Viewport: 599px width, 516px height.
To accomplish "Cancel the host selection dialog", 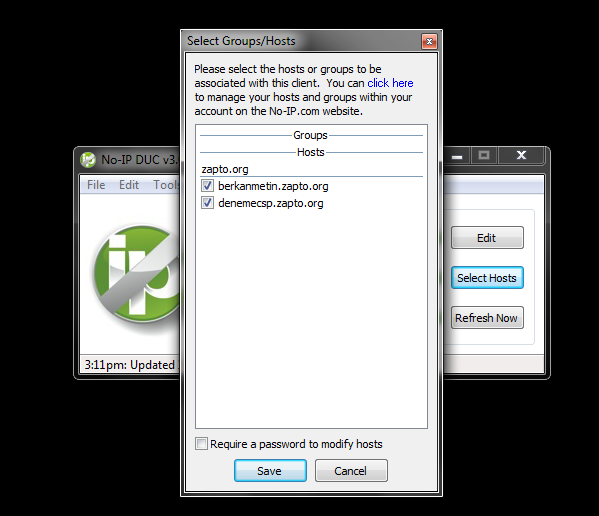I will point(351,471).
